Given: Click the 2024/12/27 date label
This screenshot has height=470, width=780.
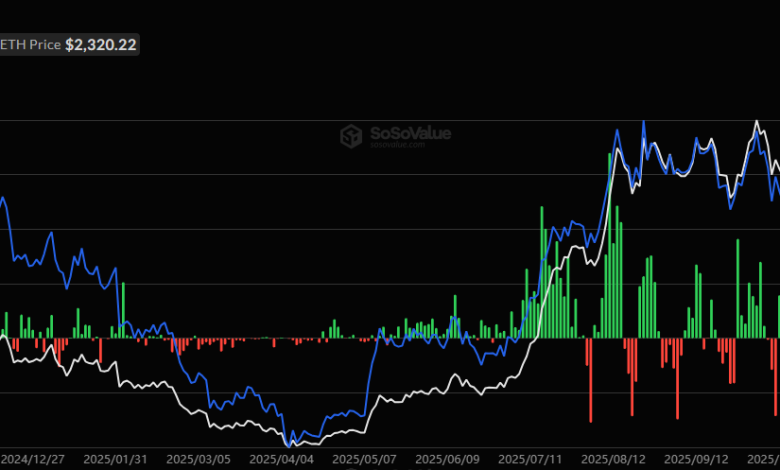Looking at the screenshot, I should (x=36, y=458).
